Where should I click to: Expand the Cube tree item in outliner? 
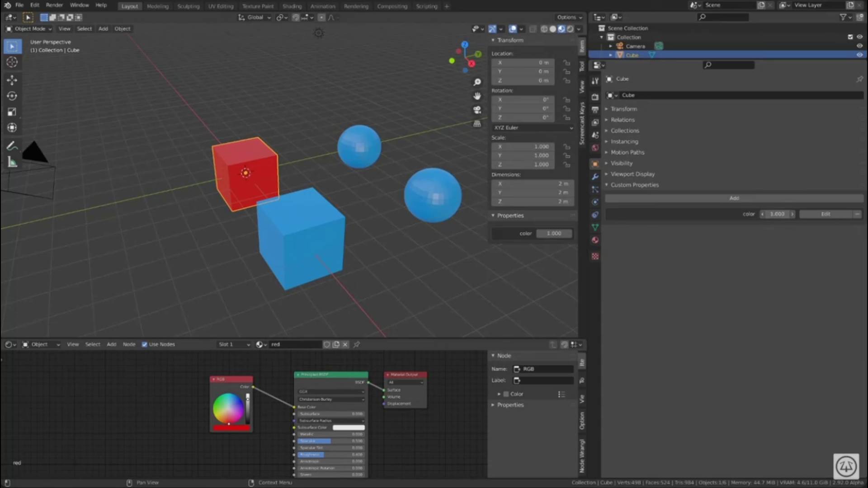coord(610,55)
